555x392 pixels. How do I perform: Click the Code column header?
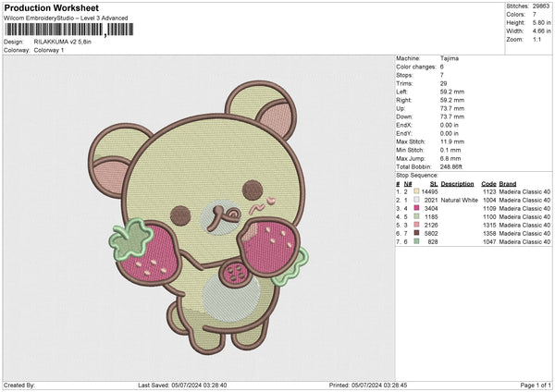tap(488, 183)
